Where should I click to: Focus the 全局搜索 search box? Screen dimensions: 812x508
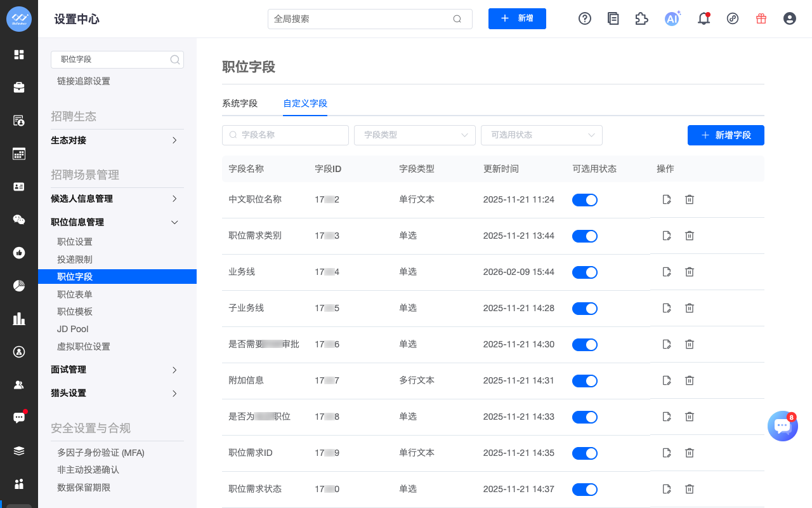(x=362, y=19)
